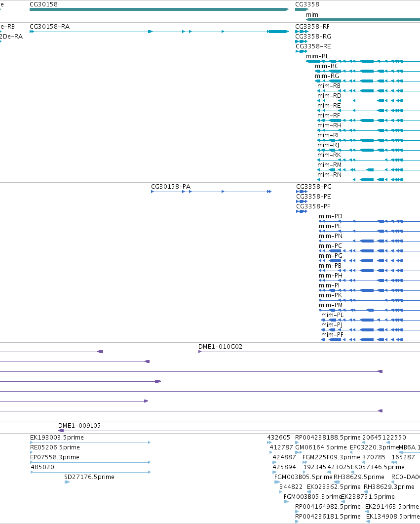This screenshot has height=524, width=420.
Task: Click the mim-PC protein label
Action: click(330, 245)
